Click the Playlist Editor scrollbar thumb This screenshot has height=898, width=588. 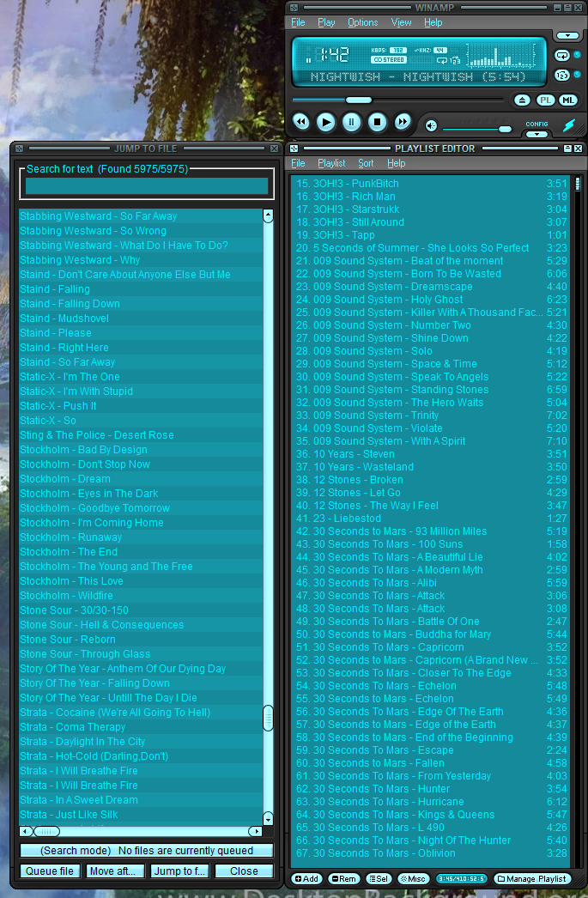tap(577, 184)
